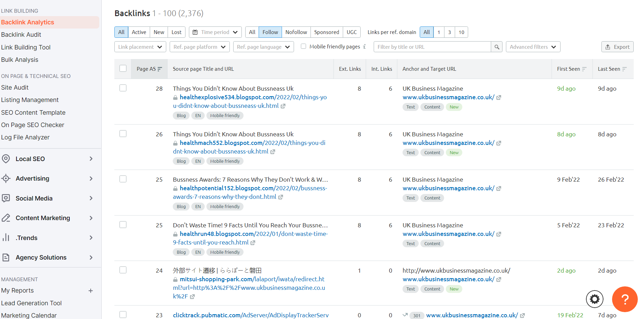
Task: Open the Ref. page platform dropdown
Action: click(x=200, y=47)
